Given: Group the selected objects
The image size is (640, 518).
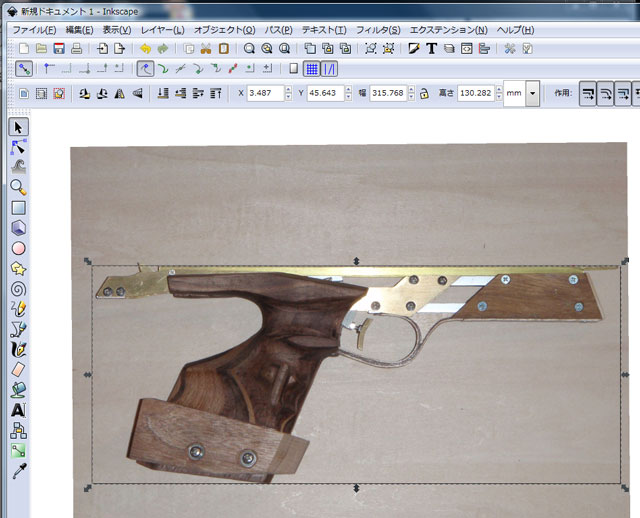Looking at the screenshot, I should 371,49.
